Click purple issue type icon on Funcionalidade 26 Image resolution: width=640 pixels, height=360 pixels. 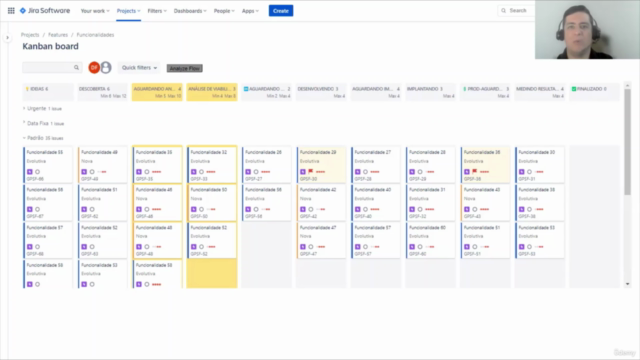[x=248, y=172]
